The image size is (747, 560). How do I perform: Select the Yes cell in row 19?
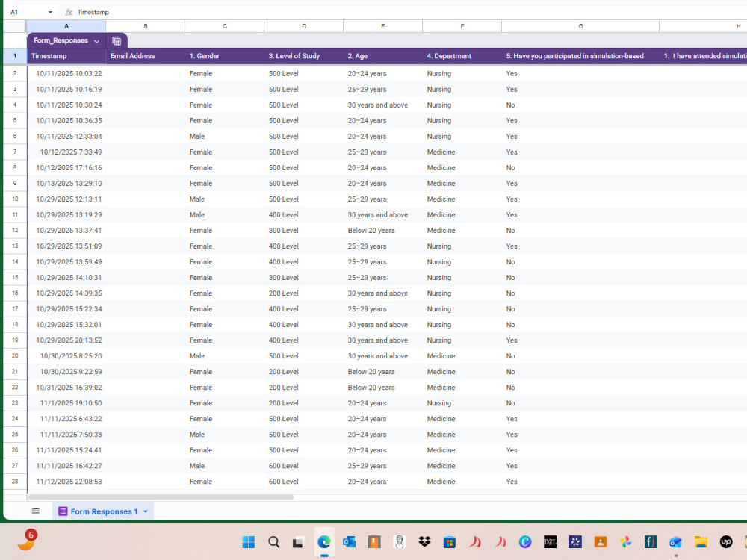[x=580, y=340]
